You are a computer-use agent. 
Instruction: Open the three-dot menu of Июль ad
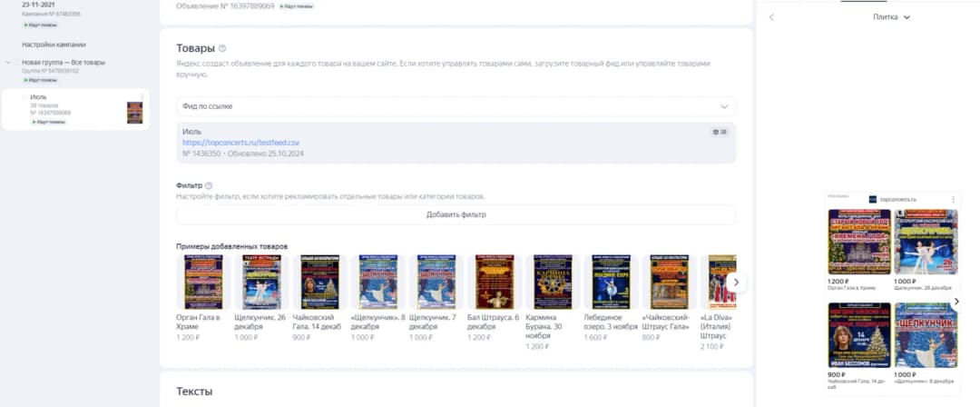tap(142, 97)
